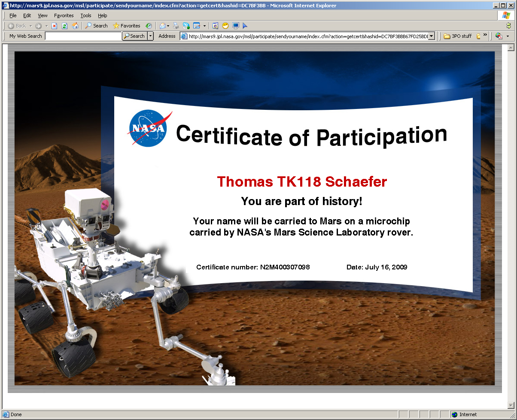Open the My Web Search options dropdown arrow

(150, 36)
